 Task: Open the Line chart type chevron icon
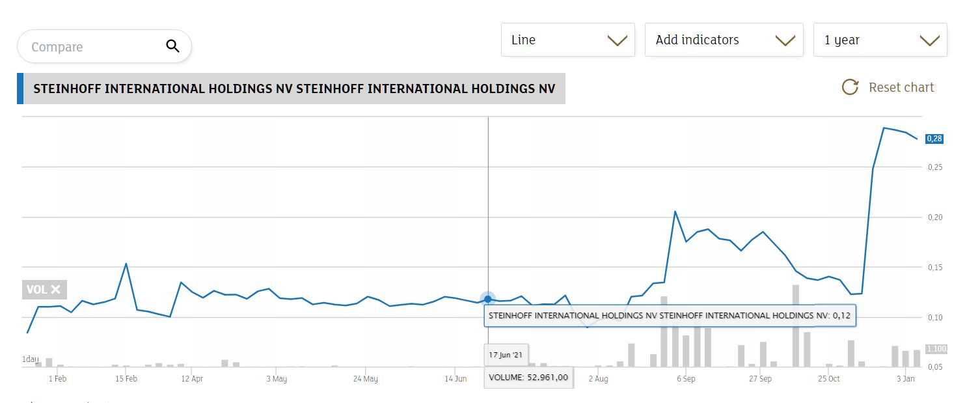click(x=616, y=40)
